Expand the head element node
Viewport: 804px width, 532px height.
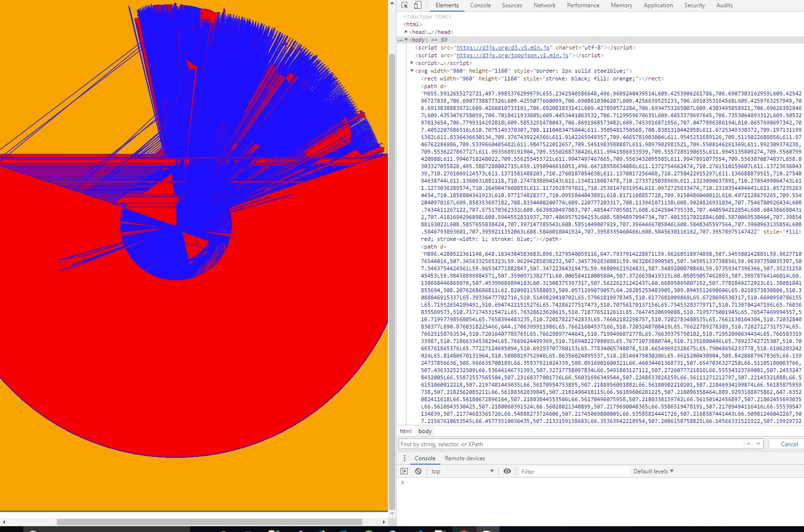[406, 32]
